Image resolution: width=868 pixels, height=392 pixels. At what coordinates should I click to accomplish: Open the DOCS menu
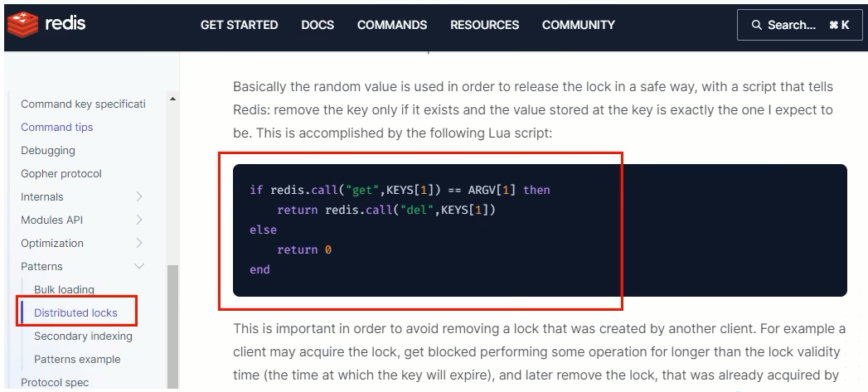tap(318, 25)
